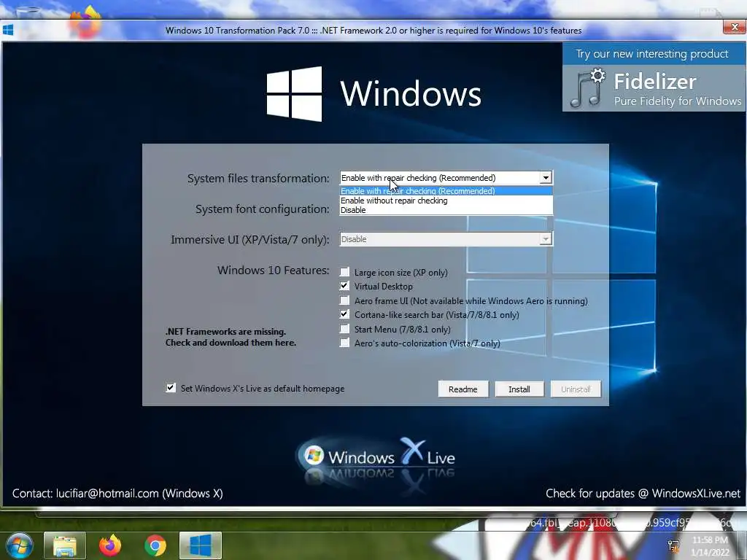
Task: Uncheck Set Windows X's Live as homepage
Action: (171, 388)
